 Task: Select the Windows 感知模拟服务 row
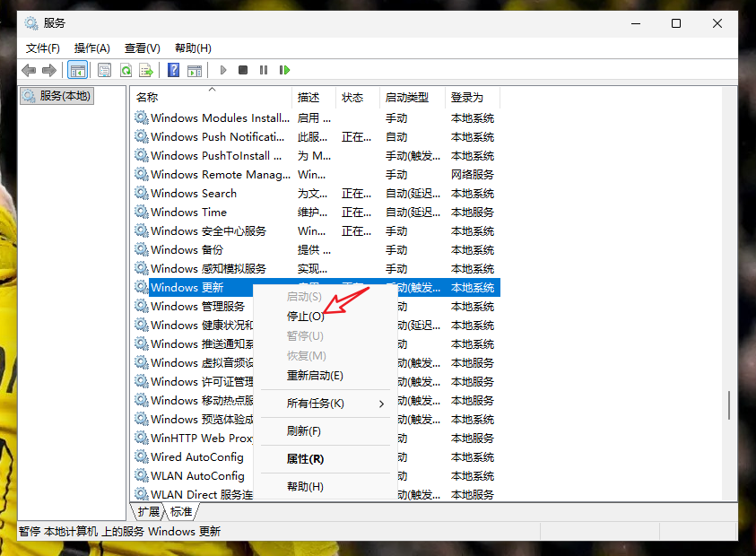click(x=317, y=269)
